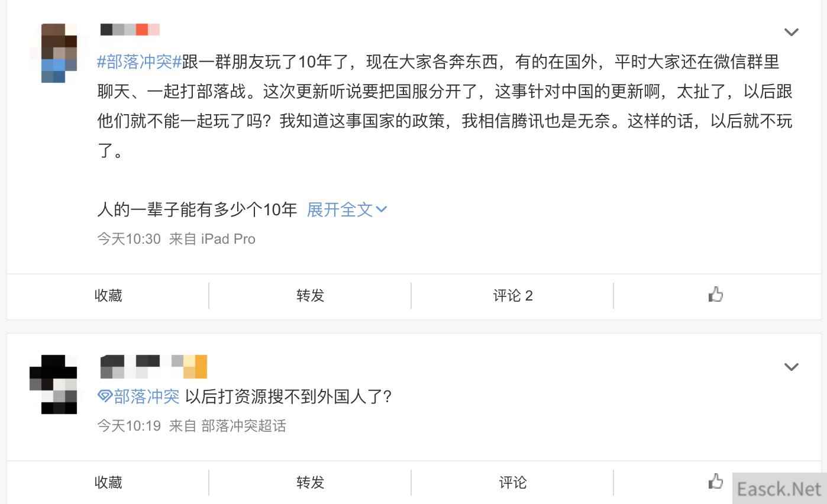Like the second post with thumbs-up icon

(716, 482)
